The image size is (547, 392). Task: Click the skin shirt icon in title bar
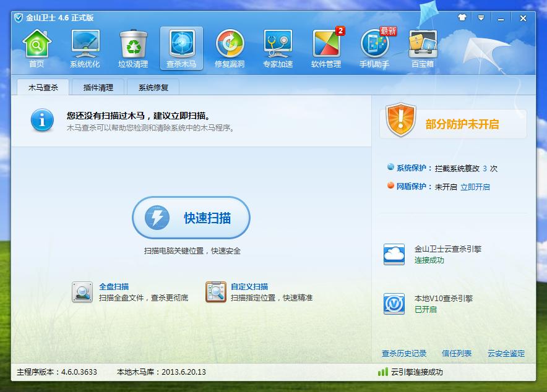(462, 17)
